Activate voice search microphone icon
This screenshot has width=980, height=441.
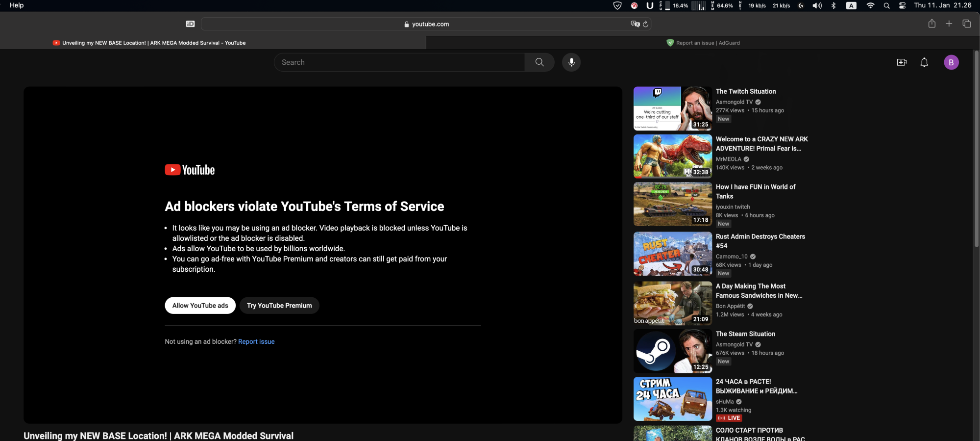[571, 62]
